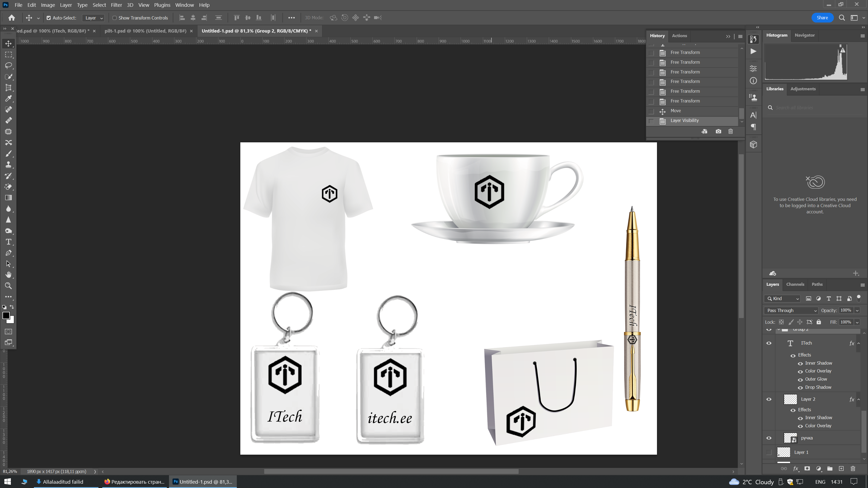Switch to the Actions tab
The image size is (868, 488).
tap(679, 36)
